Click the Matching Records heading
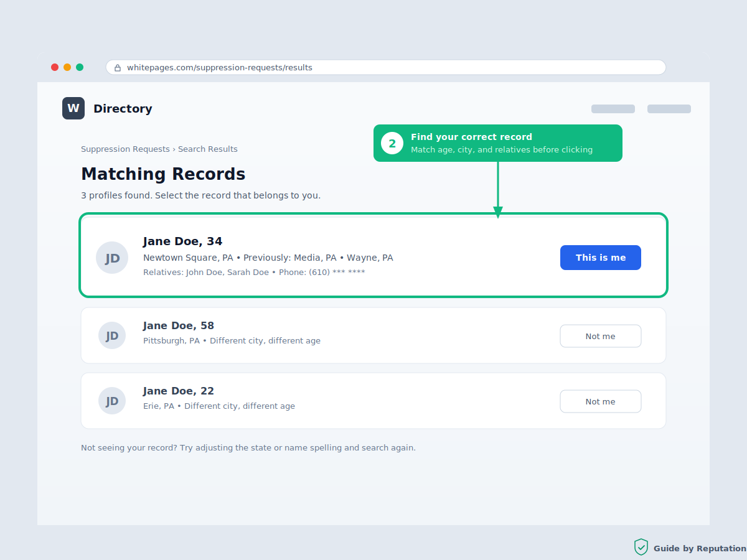747x560 pixels. [x=163, y=174]
